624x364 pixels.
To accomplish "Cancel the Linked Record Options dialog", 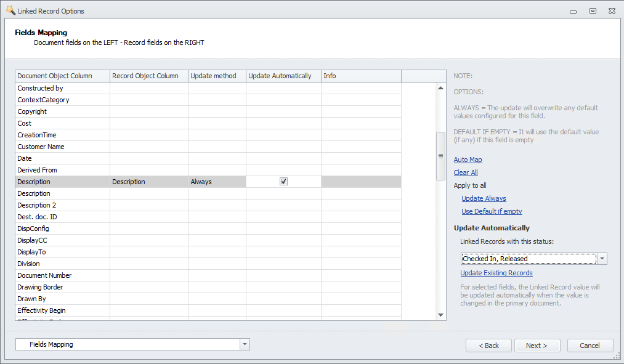I will click(x=590, y=345).
